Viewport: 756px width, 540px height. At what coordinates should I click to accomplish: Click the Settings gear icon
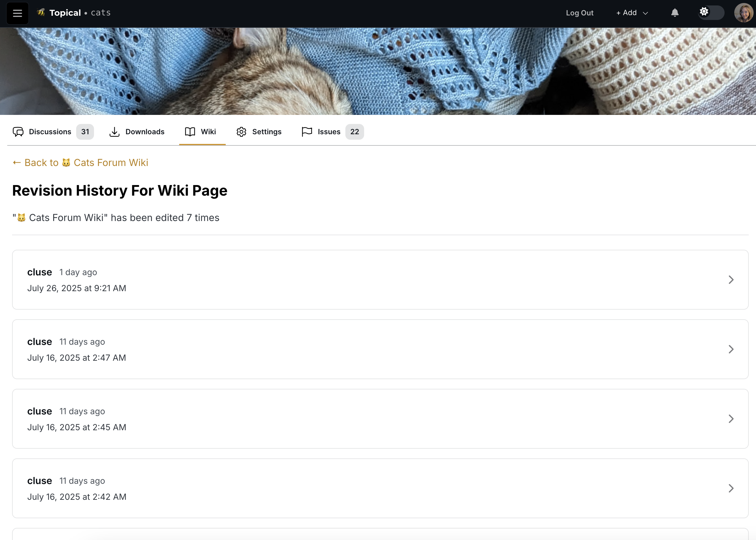pyautogui.click(x=241, y=132)
